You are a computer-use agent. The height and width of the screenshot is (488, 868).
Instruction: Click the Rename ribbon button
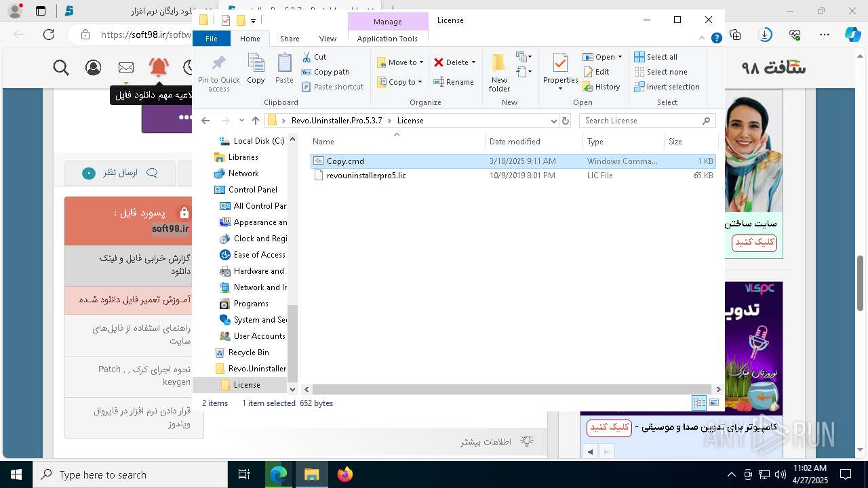[454, 82]
